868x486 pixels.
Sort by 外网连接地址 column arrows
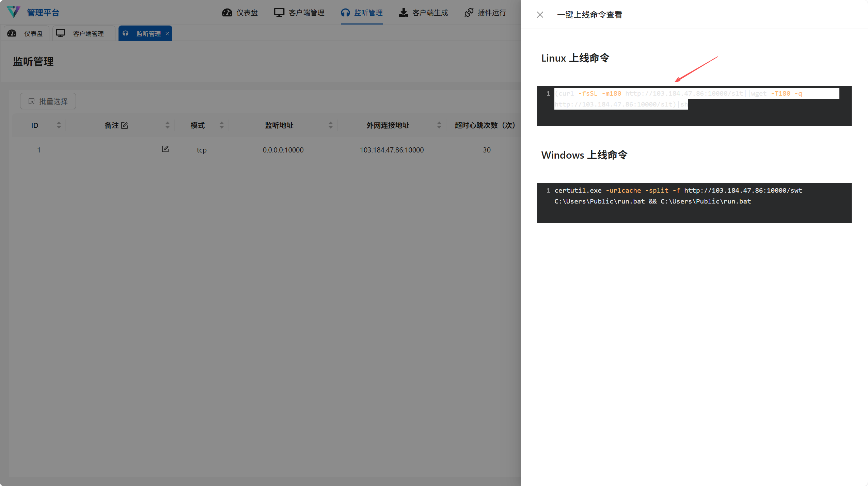pos(439,125)
